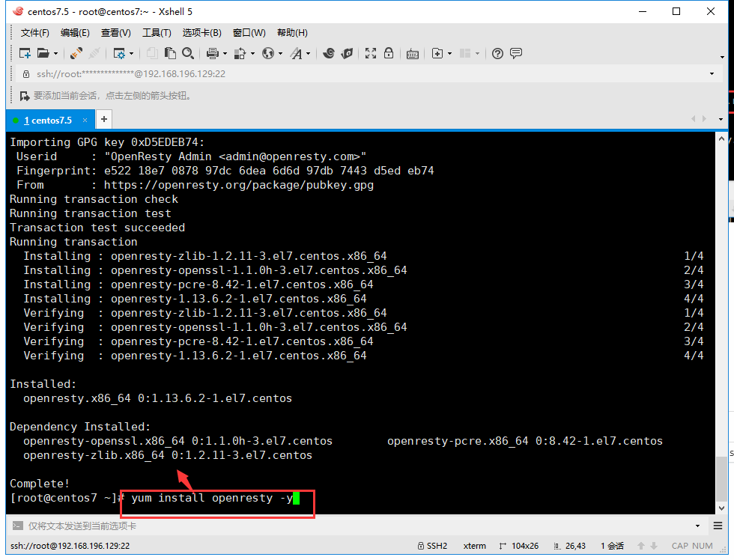Screen dimensions: 734x560
Task: Click the tab scroll left arrow
Action: pyautogui.click(x=694, y=119)
